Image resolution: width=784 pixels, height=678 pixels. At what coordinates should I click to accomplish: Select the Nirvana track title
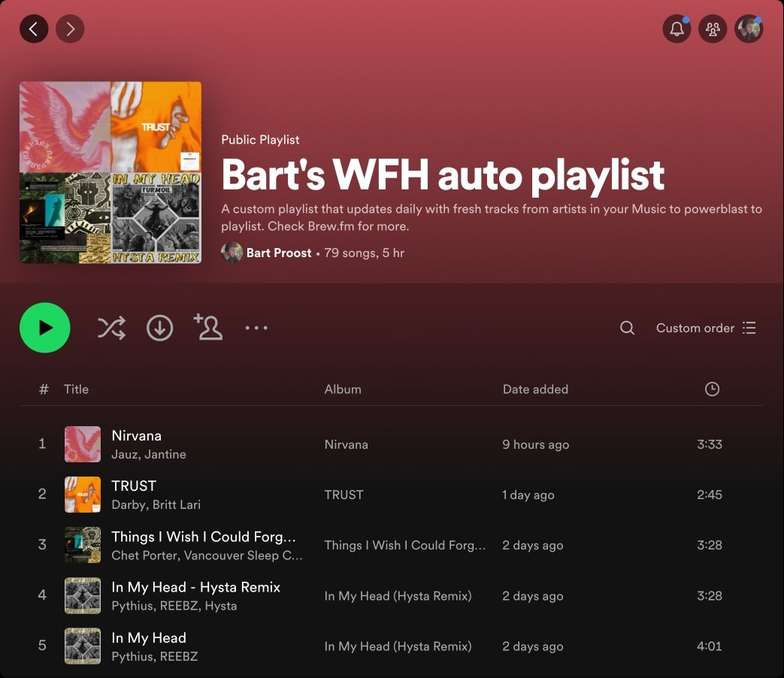[x=137, y=435]
